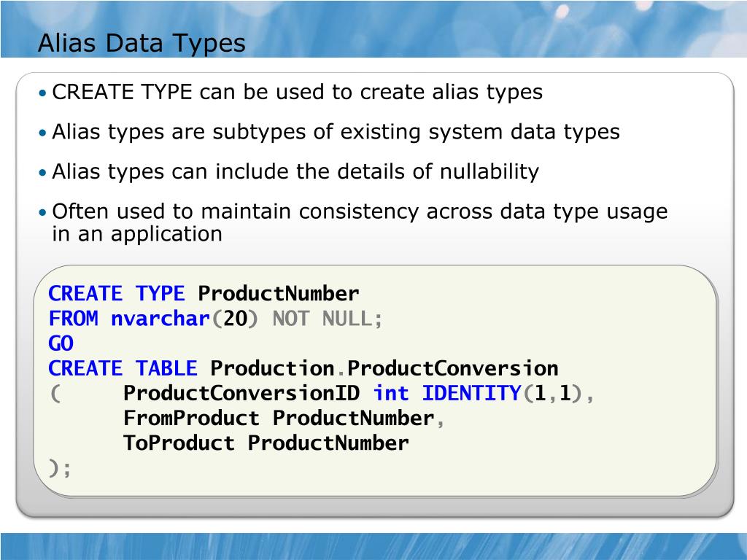
Task: Click the 'ToProduct' column name
Action: click(179, 443)
